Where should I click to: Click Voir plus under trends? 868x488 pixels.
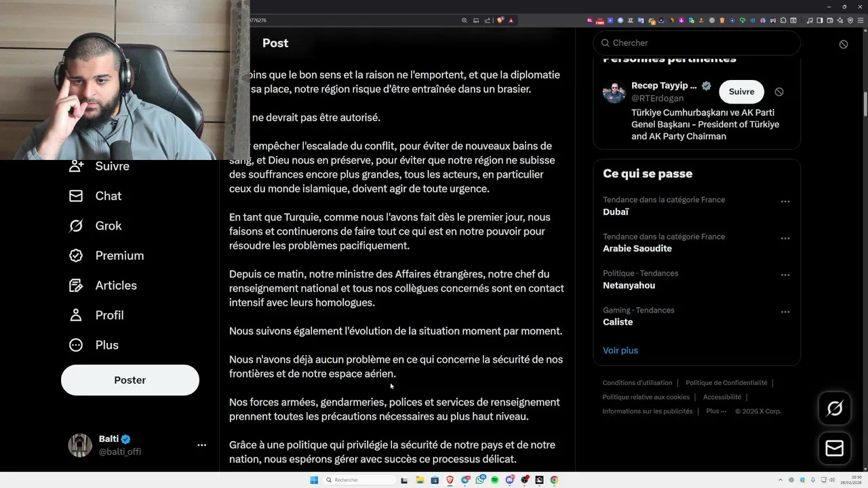click(620, 350)
